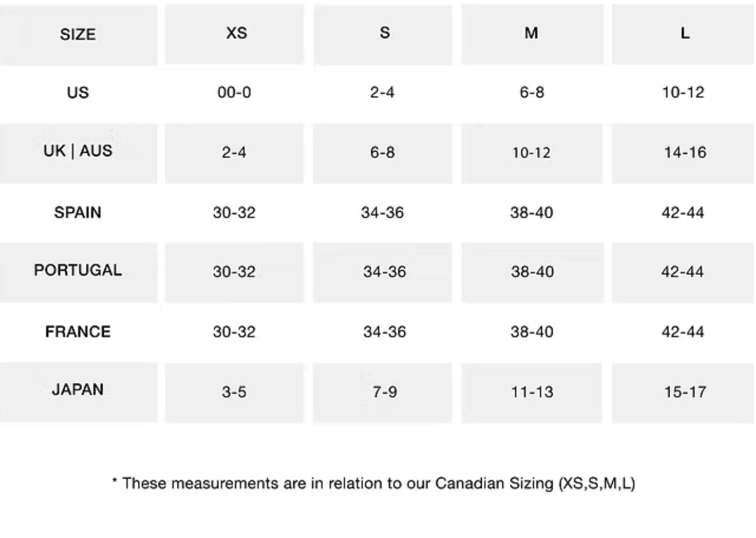Click the L column header
Screen dimensions: 756x538
click(x=684, y=33)
